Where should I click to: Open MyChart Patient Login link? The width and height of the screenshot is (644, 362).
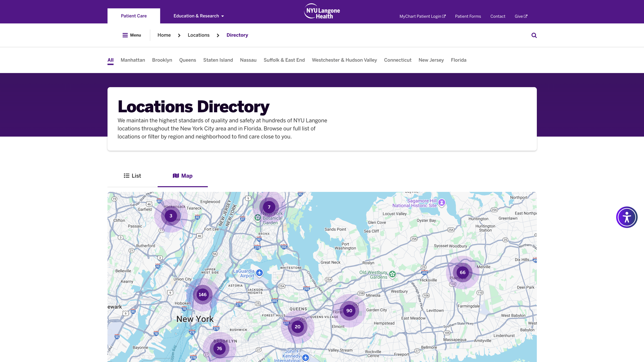[422, 16]
